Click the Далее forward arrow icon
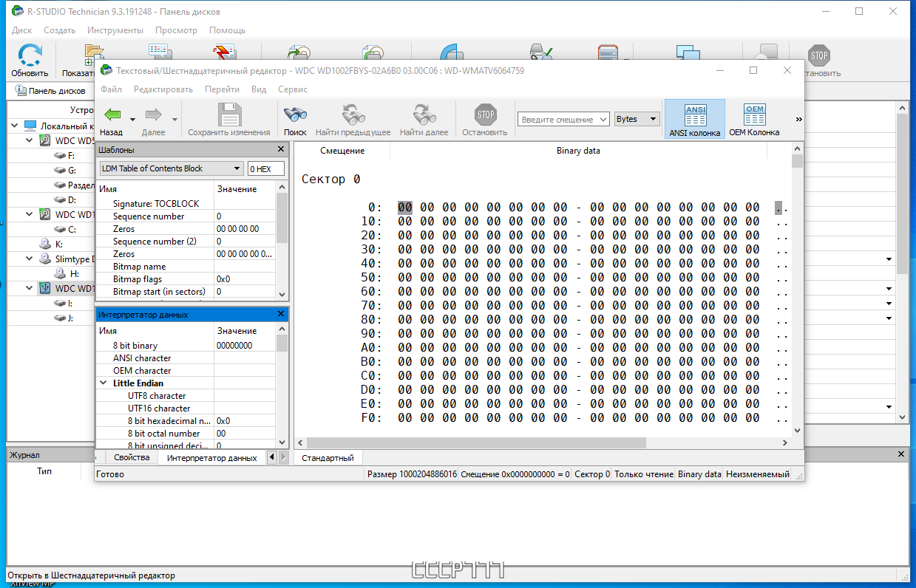916x588 pixels. [x=154, y=114]
